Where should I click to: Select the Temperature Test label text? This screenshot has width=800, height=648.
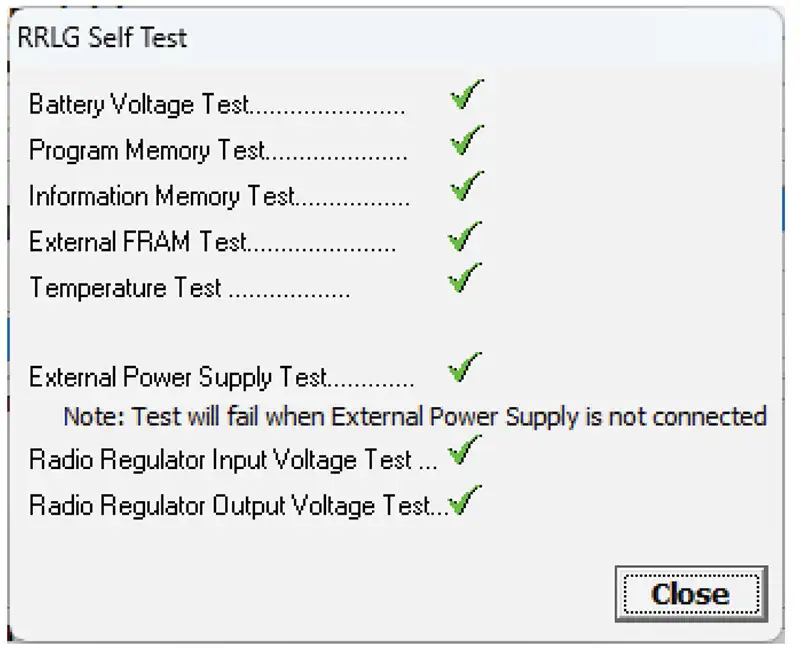pyautogui.click(x=125, y=289)
